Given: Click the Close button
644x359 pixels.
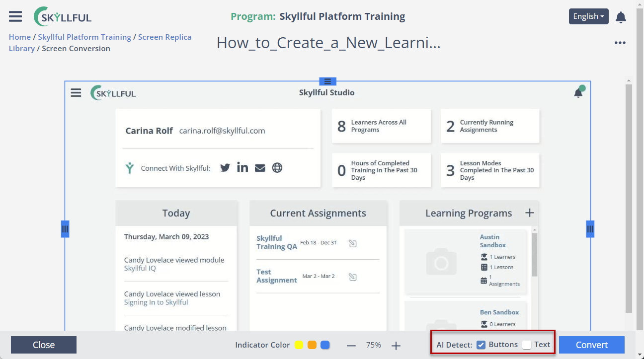Looking at the screenshot, I should [44, 345].
